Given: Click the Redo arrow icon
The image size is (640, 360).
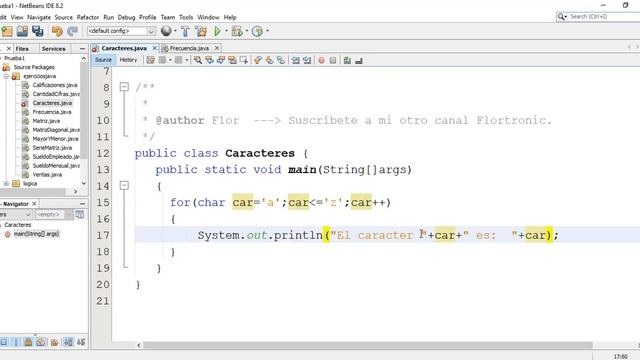Looking at the screenshot, I should click(72, 31).
